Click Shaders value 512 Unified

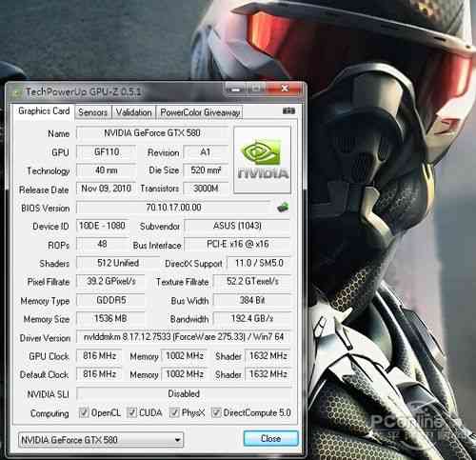[118, 263]
